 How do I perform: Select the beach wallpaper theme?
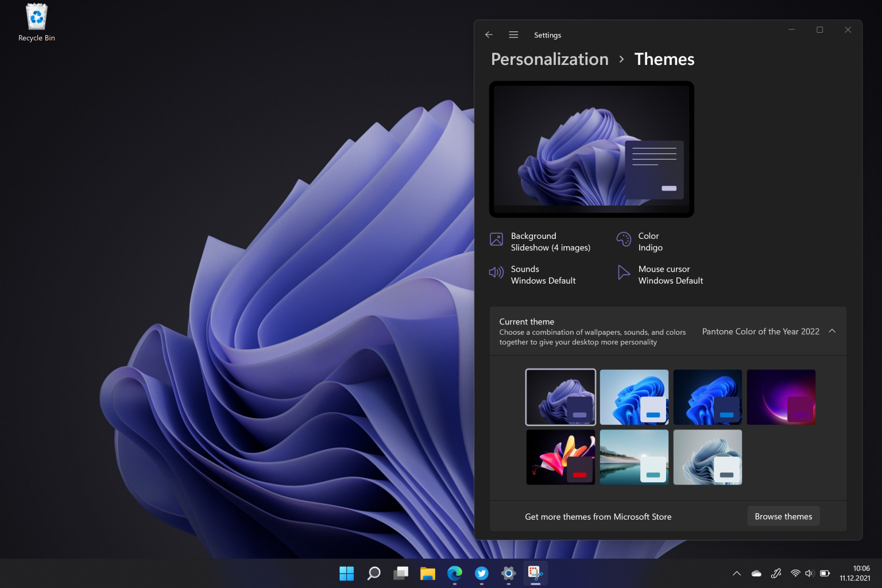tap(634, 457)
